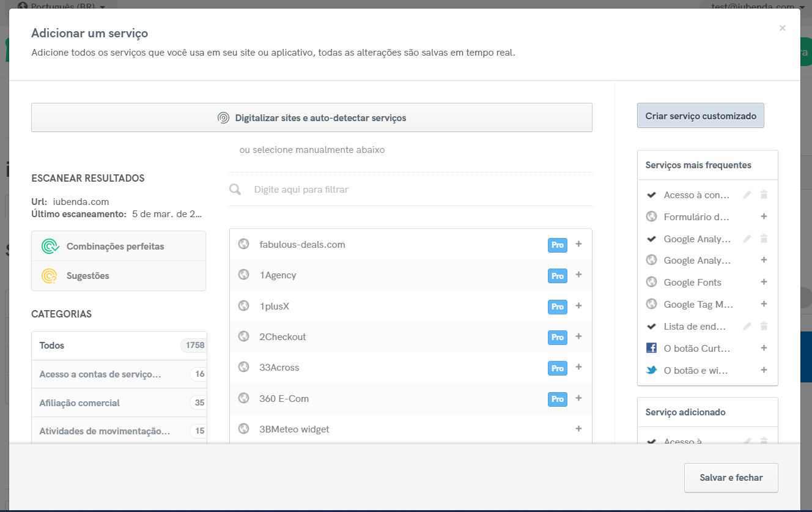
Task: Delete Lista de end... using trash icon
Action: [x=763, y=326]
